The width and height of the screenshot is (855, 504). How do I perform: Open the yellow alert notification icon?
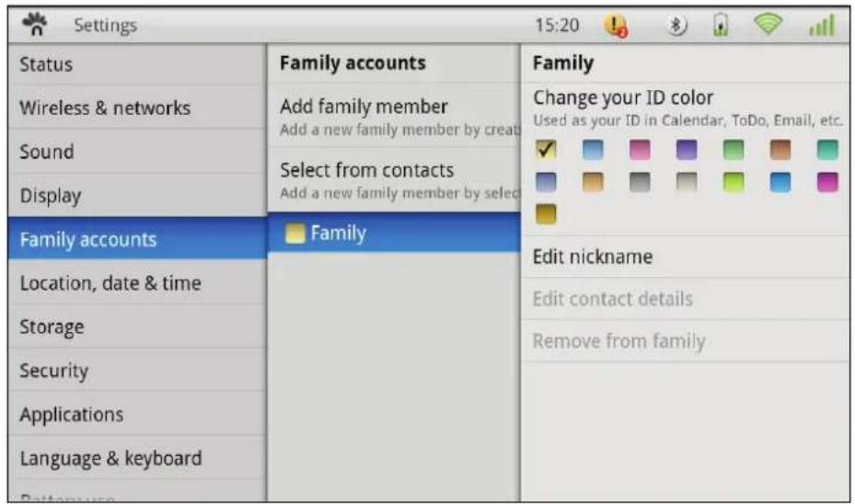pos(616,26)
